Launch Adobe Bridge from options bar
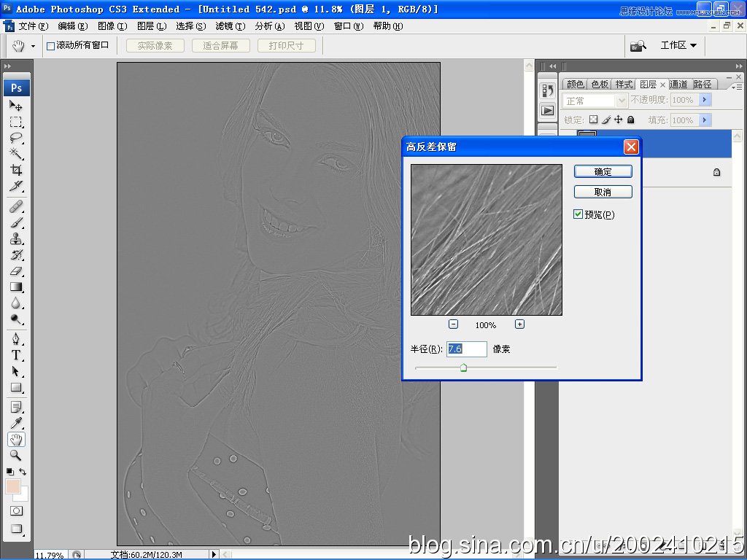The image size is (747, 560). pyautogui.click(x=638, y=46)
